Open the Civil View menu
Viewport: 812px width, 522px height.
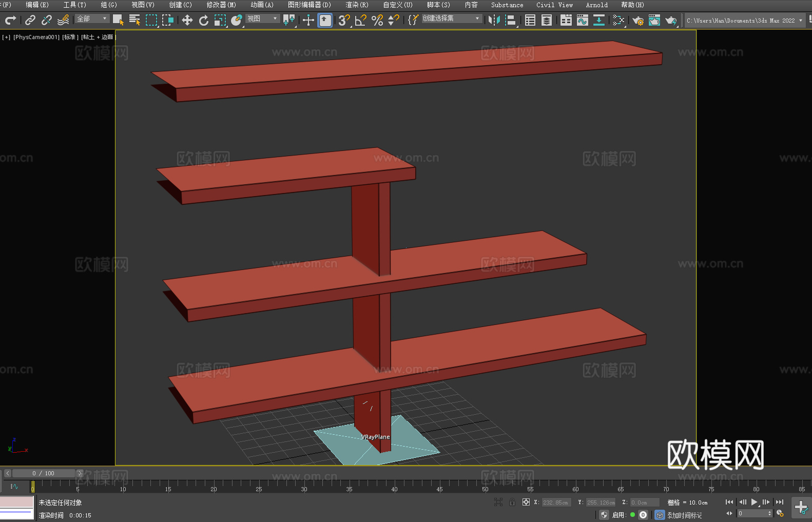pos(555,5)
